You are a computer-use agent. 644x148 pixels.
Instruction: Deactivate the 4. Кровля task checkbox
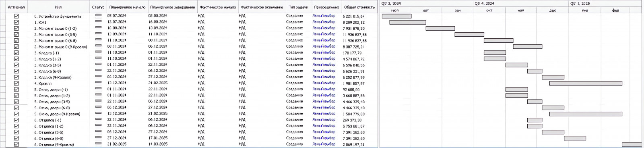coord(17,83)
